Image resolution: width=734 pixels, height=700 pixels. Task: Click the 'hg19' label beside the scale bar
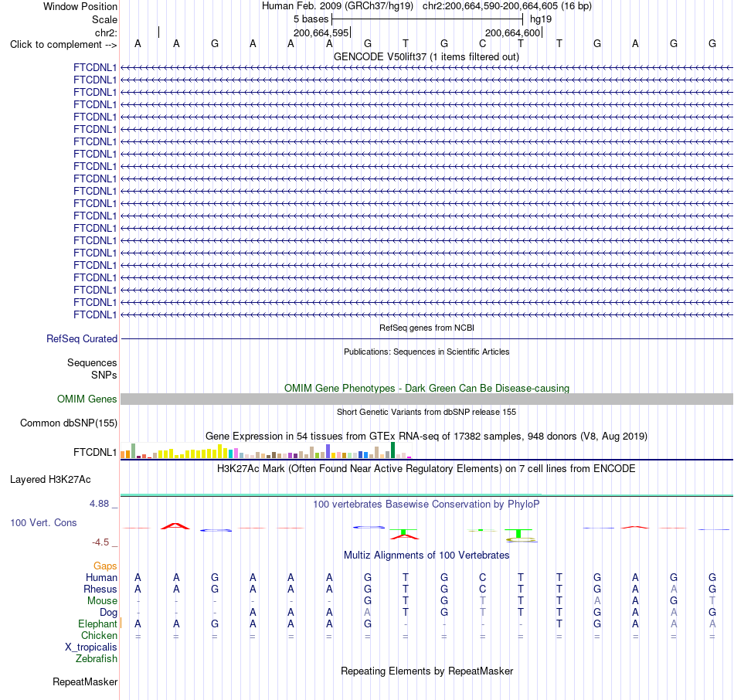tap(541, 19)
